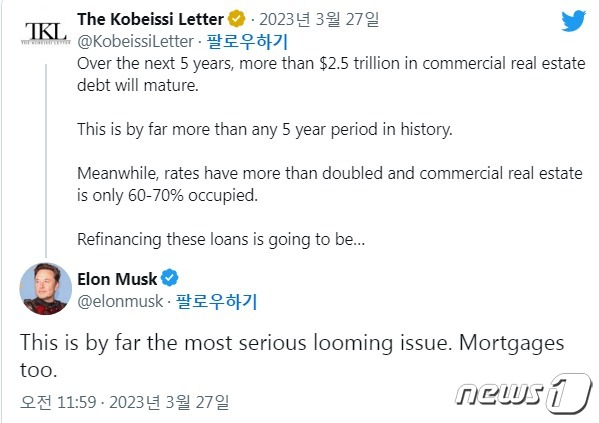This screenshot has width=599, height=423.
Task: Visit the @elonmusk handle
Action: click(120, 301)
